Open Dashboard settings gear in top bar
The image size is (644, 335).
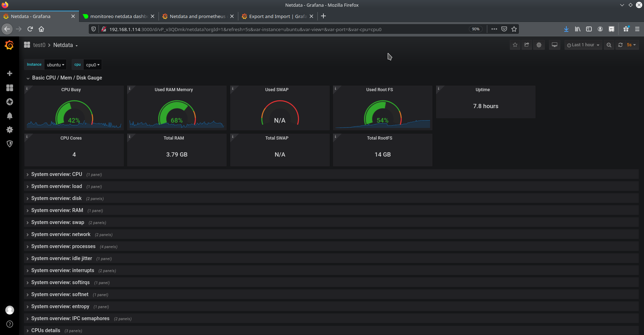pyautogui.click(x=539, y=45)
